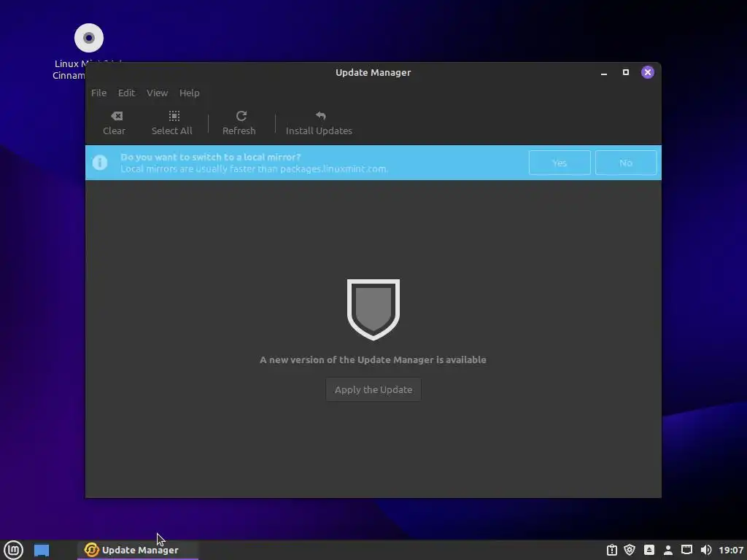Open the Linux Mint disc desktop icon
This screenshot has width=747, height=560.
pyautogui.click(x=88, y=38)
